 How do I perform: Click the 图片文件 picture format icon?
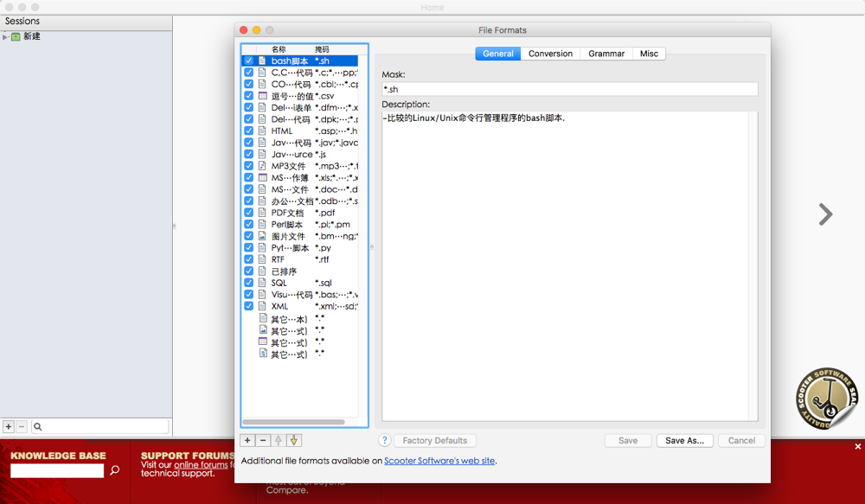click(x=263, y=236)
